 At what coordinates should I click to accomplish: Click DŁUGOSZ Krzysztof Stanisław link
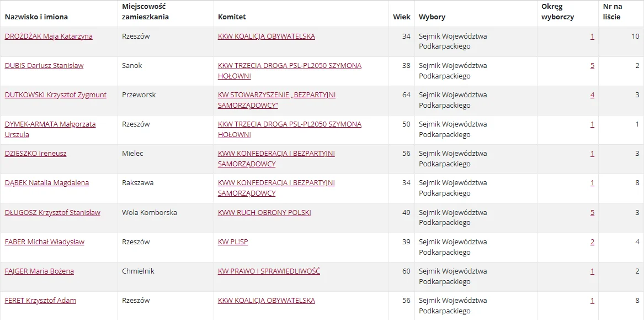point(52,213)
